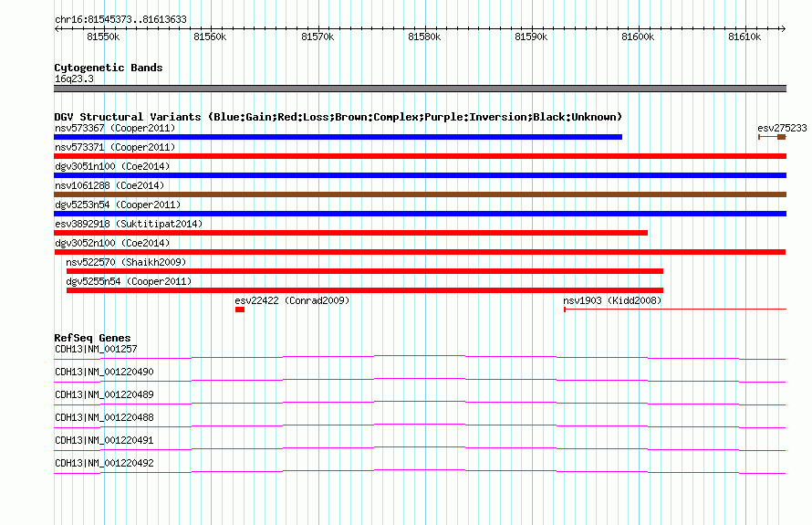This screenshot has height=525, width=812.
Task: Click the DGV Structural Variants track title
Action: coord(338,117)
